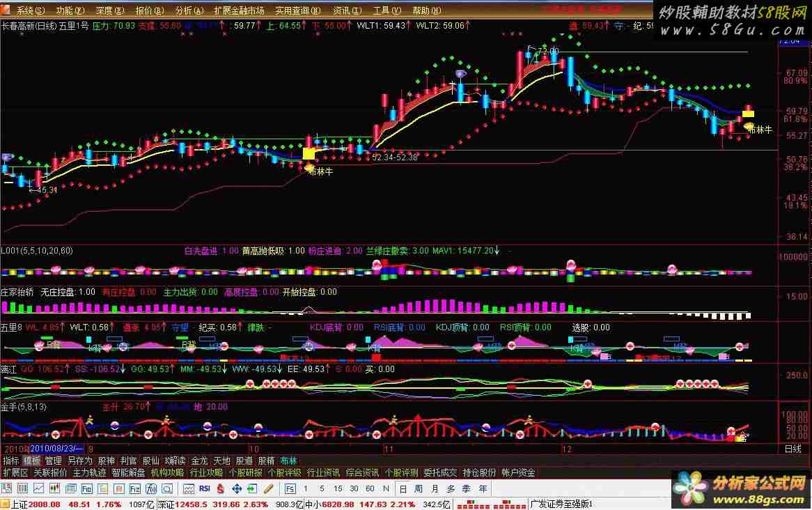
Task: Select the 日 daily period
Action: (403, 488)
